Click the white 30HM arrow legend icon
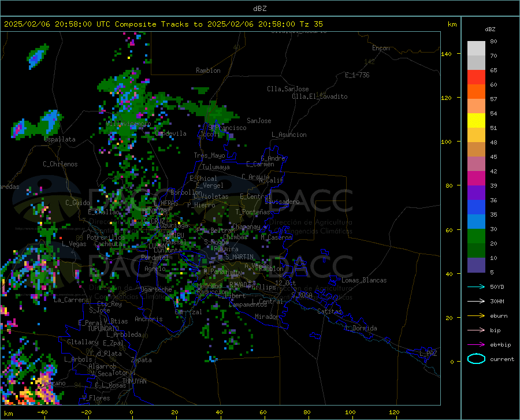This screenshot has height=420, width=520. point(476,302)
